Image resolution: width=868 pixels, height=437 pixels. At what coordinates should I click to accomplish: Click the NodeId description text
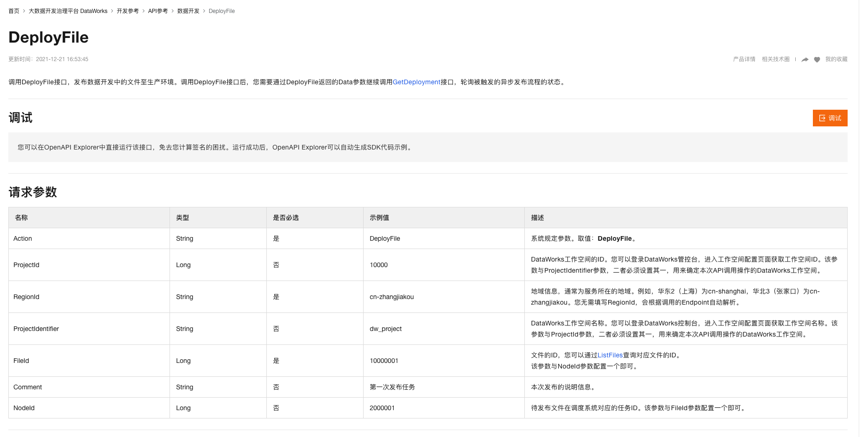(x=639, y=408)
